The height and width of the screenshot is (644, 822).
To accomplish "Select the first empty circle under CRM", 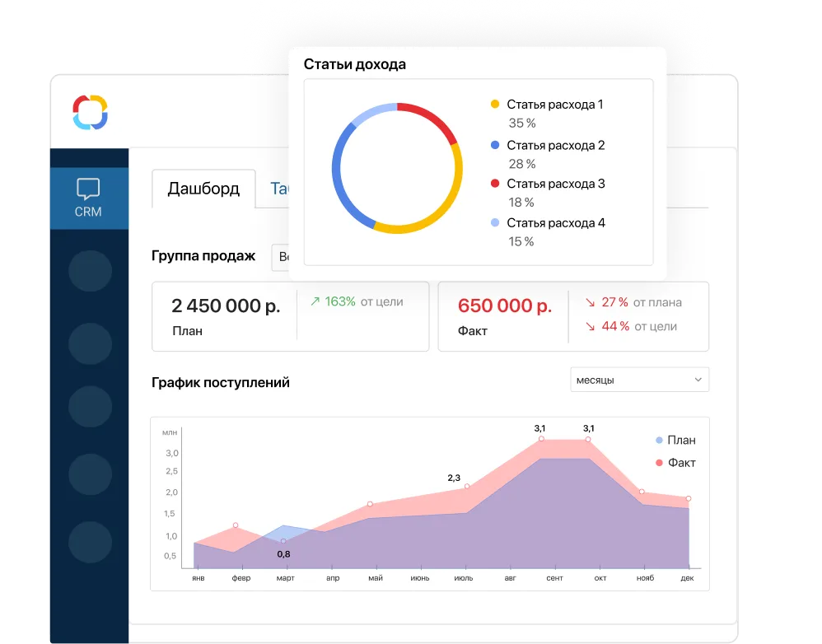I will tap(90, 271).
